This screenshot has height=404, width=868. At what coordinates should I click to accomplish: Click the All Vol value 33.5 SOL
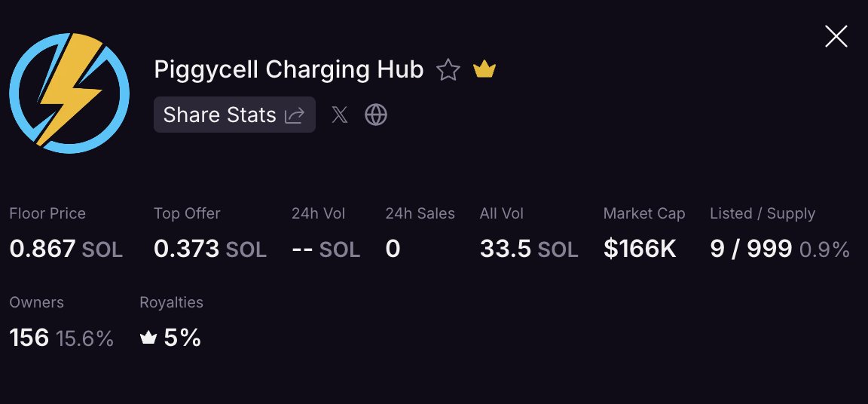(x=528, y=249)
